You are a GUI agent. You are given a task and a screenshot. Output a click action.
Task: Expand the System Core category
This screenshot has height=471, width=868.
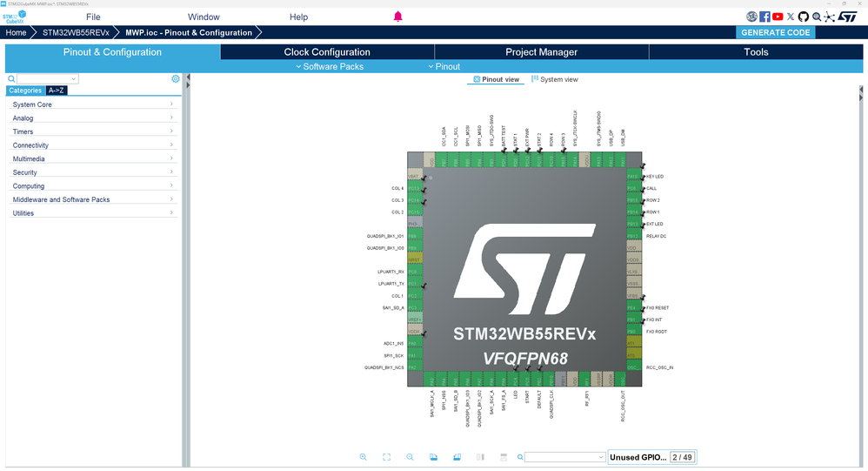pos(93,104)
